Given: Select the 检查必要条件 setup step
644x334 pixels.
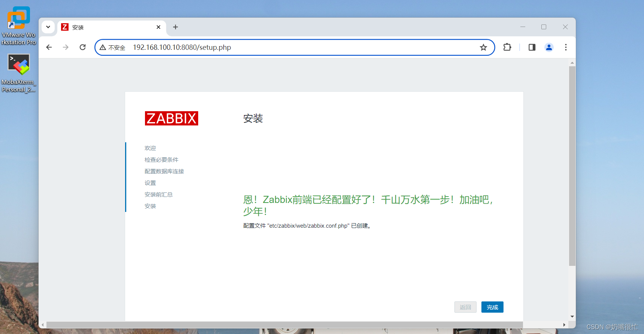Looking at the screenshot, I should (161, 160).
